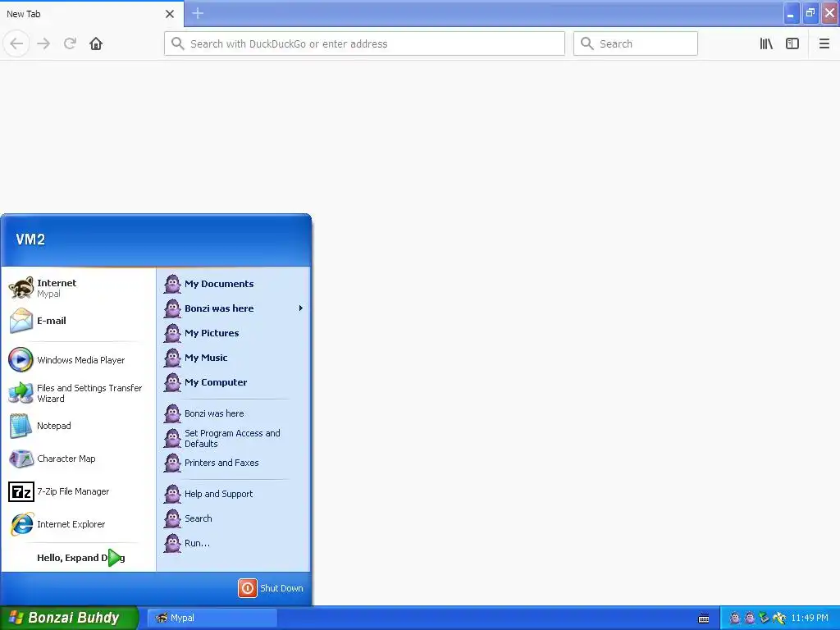Click the magnifier in the address bar
The height and width of the screenshot is (630, 840).
[x=178, y=43]
